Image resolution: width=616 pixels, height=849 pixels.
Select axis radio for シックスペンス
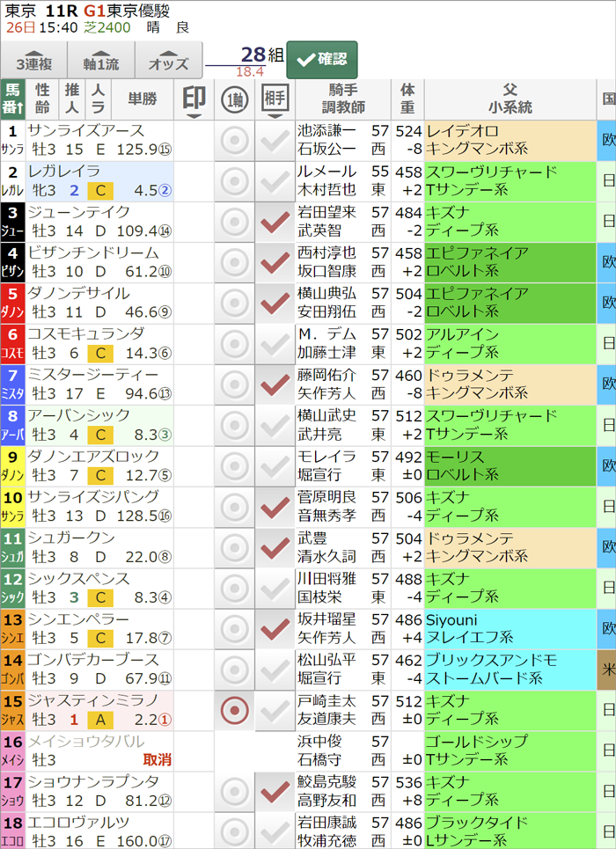pyautogui.click(x=235, y=588)
